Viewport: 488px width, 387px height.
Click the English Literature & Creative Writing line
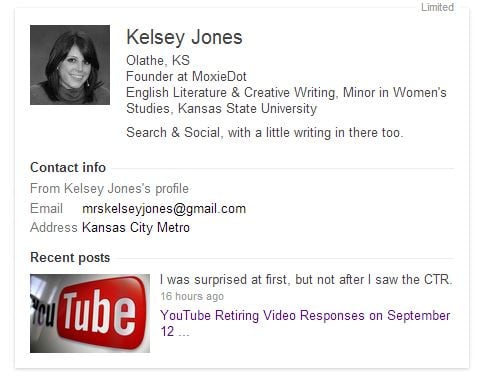click(286, 93)
